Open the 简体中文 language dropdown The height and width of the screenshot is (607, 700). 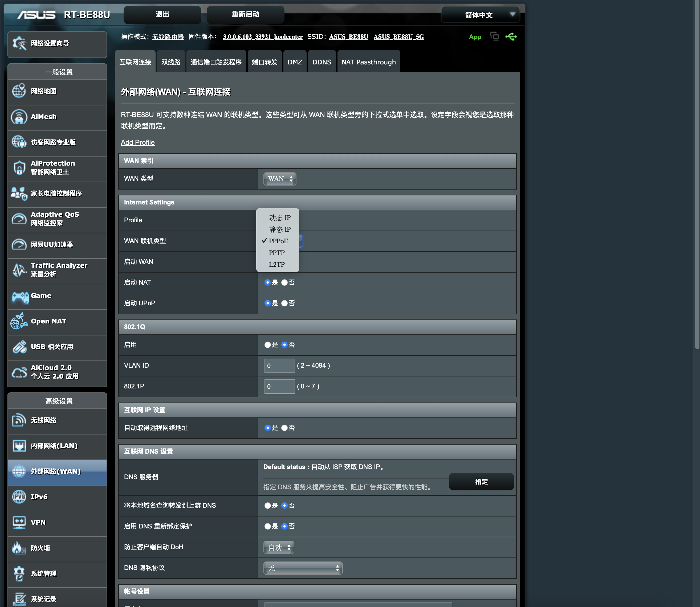tap(481, 15)
